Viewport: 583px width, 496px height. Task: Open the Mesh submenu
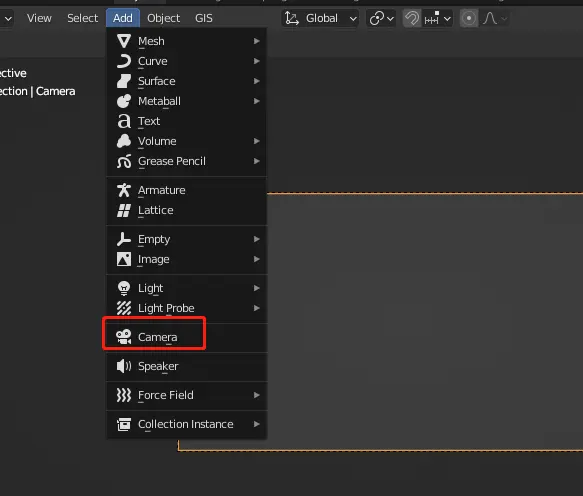(x=187, y=41)
